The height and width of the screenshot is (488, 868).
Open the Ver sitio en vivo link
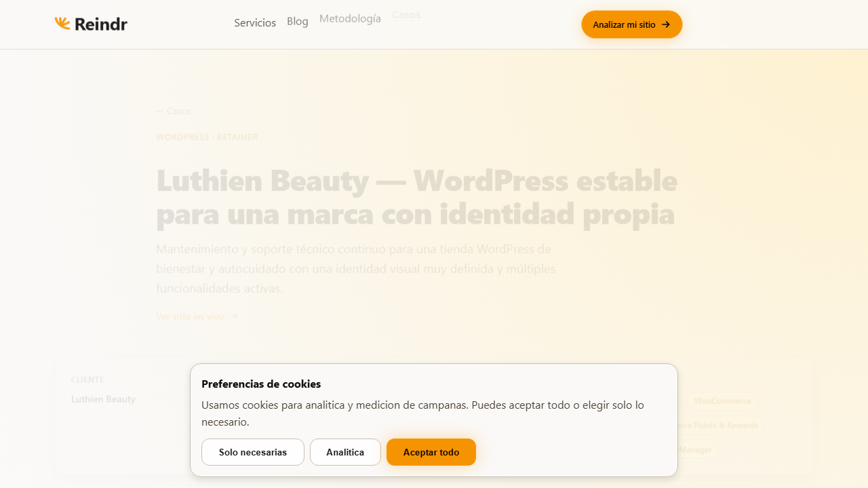197,316
